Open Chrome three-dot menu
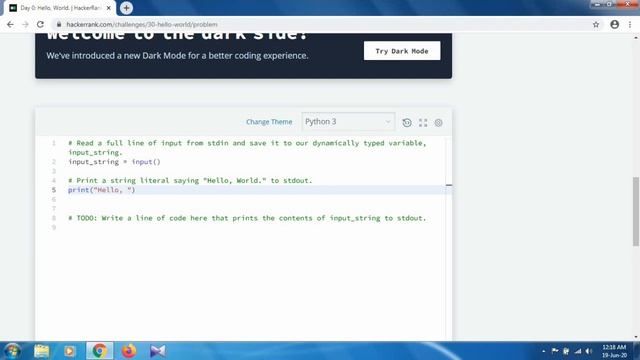 [x=630, y=24]
